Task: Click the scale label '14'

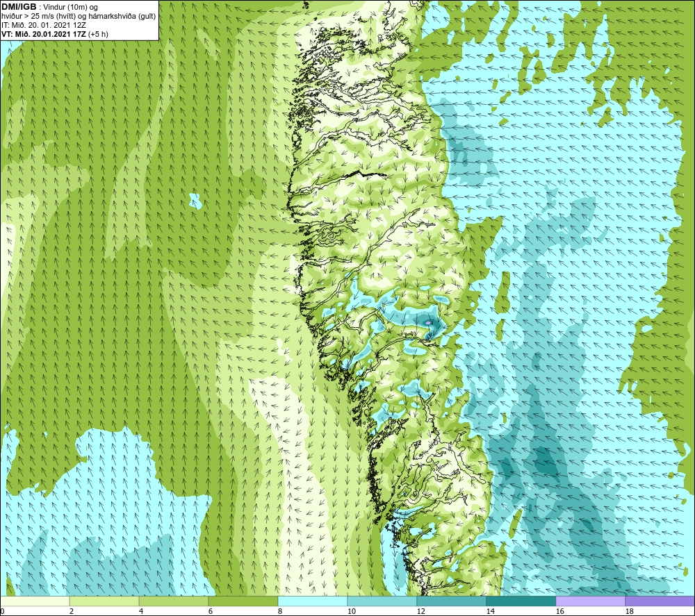Action: pyautogui.click(x=490, y=612)
